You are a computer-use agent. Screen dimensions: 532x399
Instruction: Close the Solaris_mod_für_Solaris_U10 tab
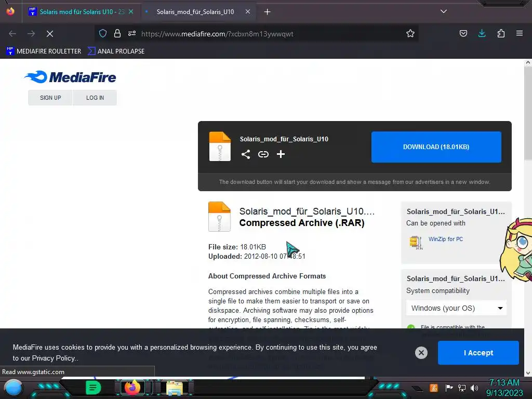(248, 11)
